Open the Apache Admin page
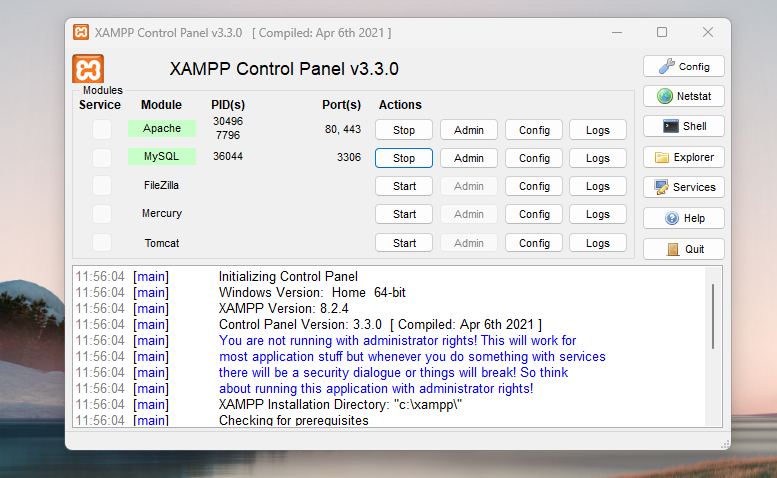 (x=469, y=130)
